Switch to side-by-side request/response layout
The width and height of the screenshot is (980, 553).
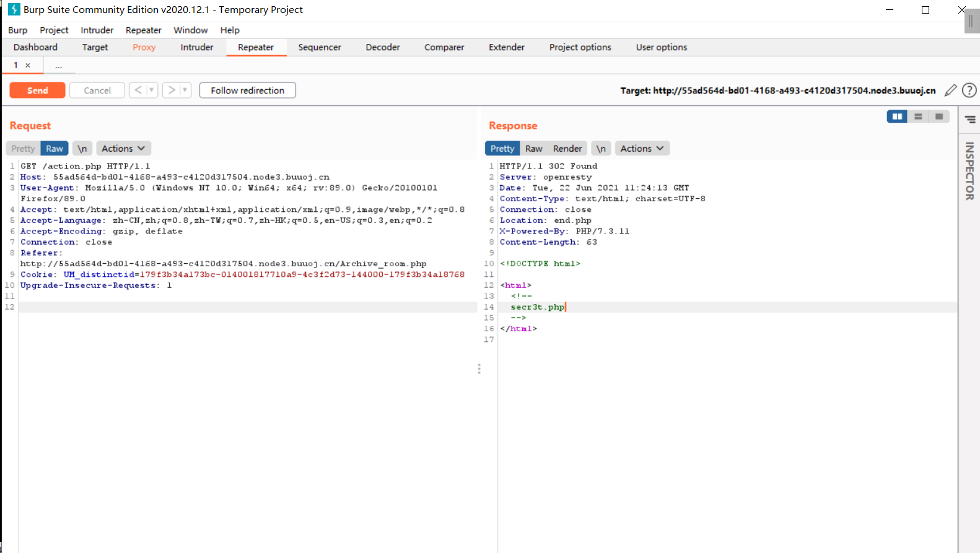coord(897,116)
